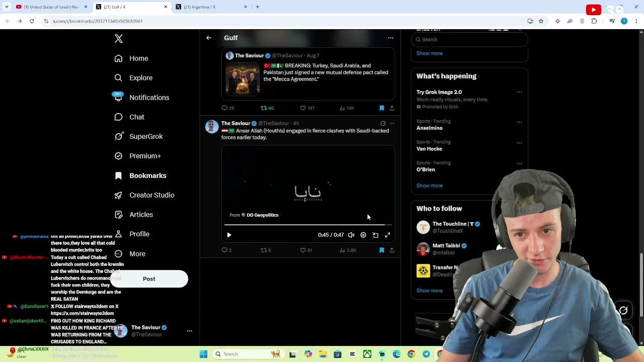View analytics of the Houthis post
Viewport: 644px width, 362px height.
click(348, 250)
